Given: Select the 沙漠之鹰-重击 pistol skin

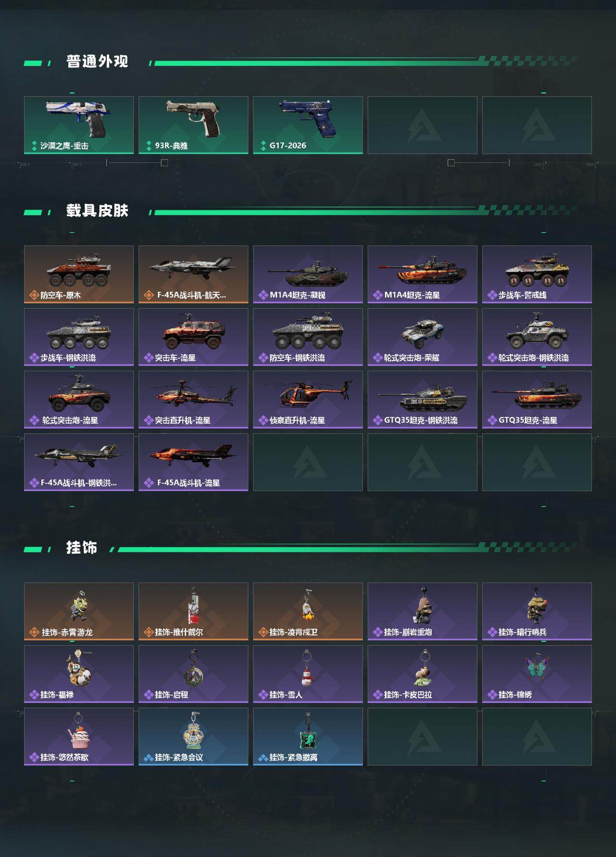Looking at the screenshot, I should point(79,125).
